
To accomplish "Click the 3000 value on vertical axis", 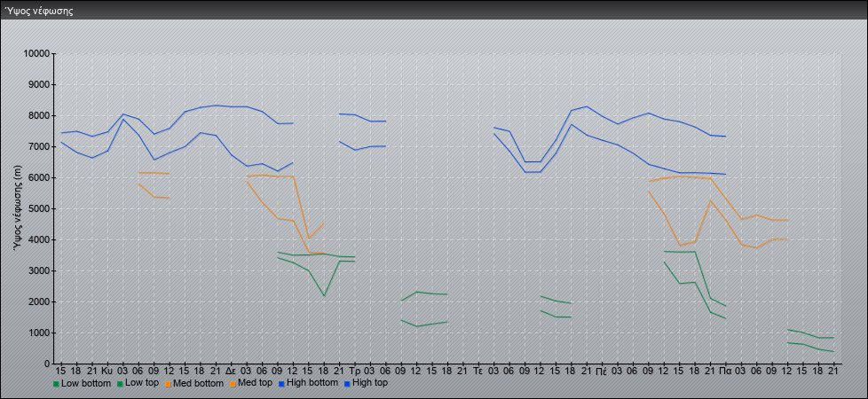I will pyautogui.click(x=39, y=270).
